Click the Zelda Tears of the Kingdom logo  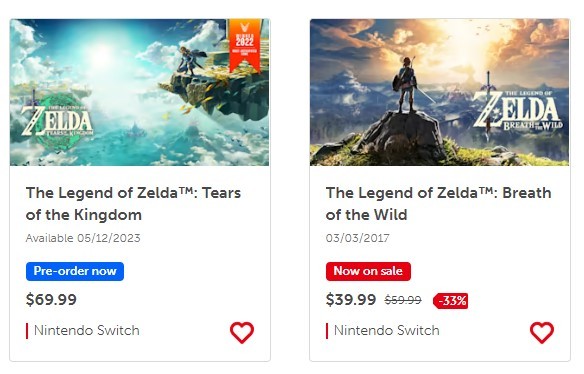57,120
